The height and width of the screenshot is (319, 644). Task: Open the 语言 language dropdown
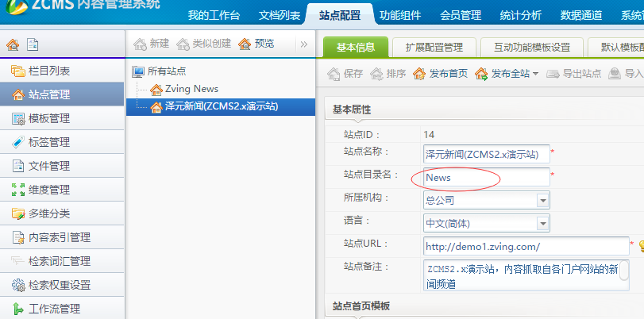click(542, 223)
